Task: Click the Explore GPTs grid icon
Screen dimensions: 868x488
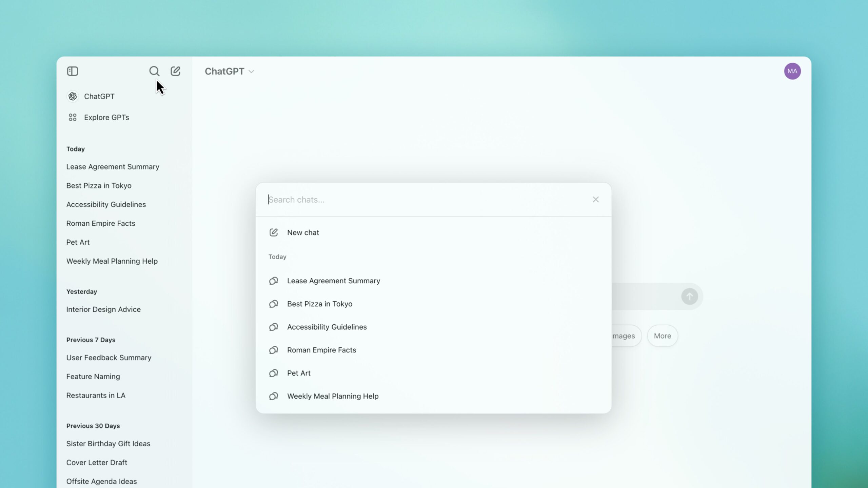Action: click(72, 117)
